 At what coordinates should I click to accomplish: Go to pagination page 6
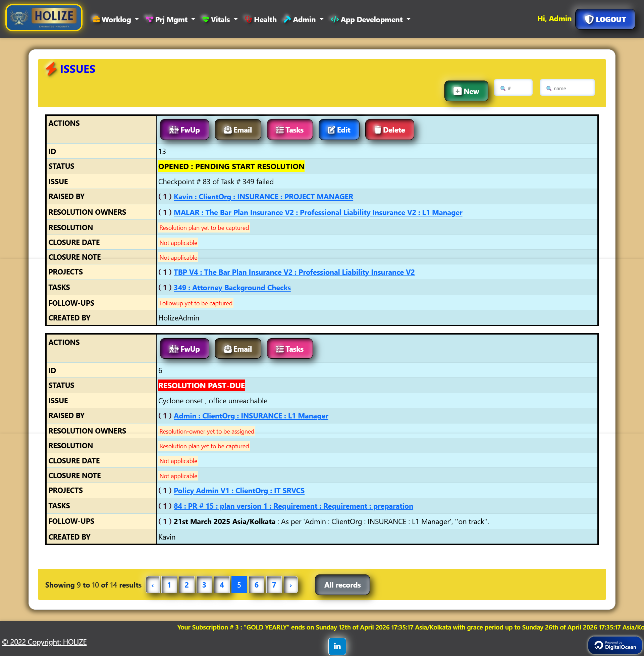coord(256,585)
